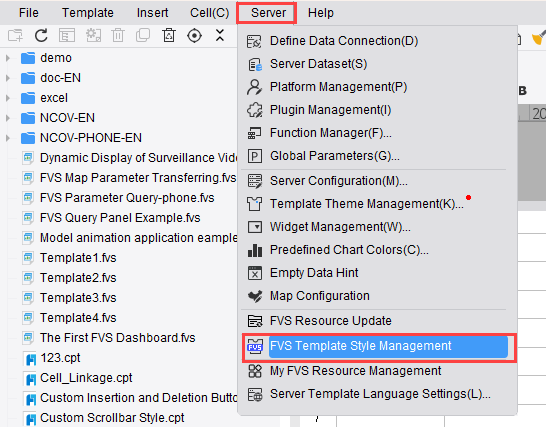Image resolution: width=546 pixels, height=427 pixels.
Task: Click the Empty Data Hint icon
Action: pyautogui.click(x=255, y=273)
